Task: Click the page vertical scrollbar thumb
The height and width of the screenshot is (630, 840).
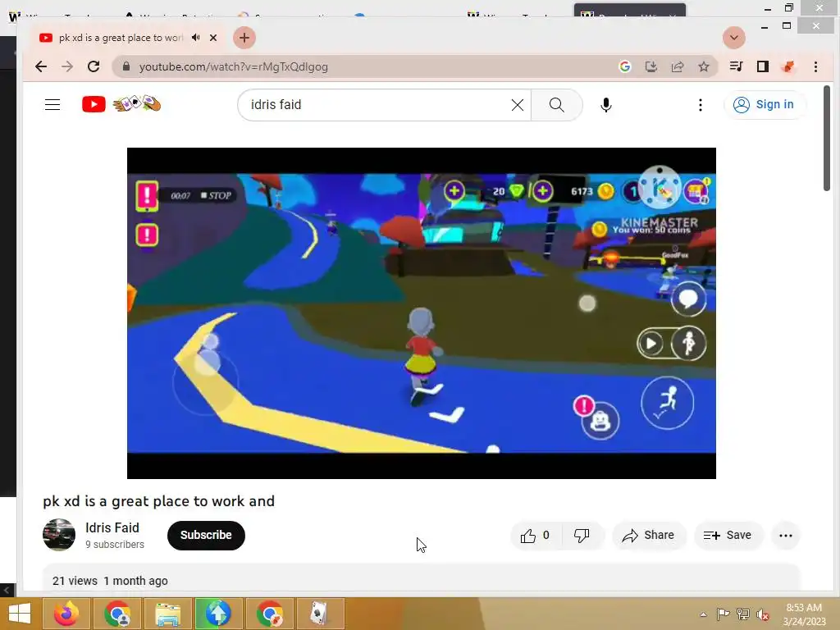Action: (x=827, y=138)
